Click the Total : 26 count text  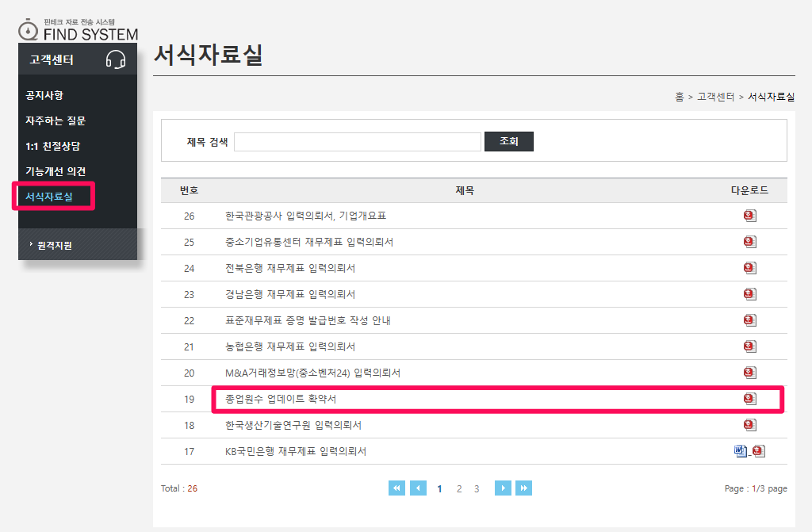point(179,488)
